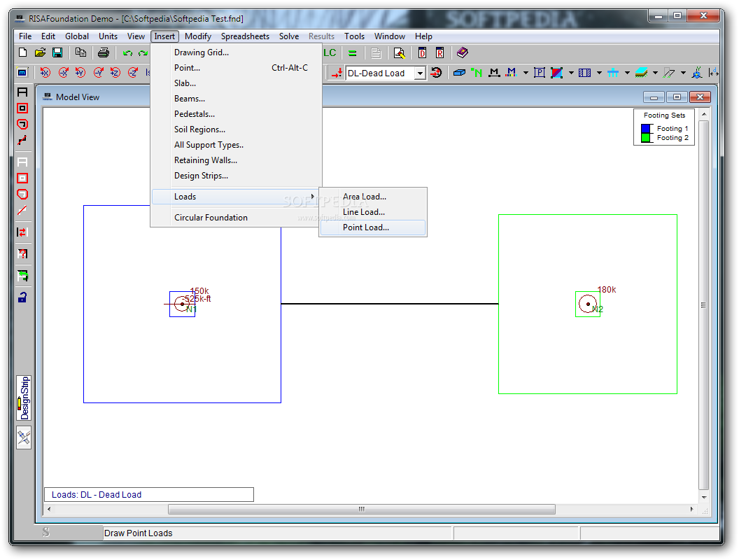Viewport: 739px width, 560px height.
Task: Create a new file with the New icon
Action: coord(22,52)
